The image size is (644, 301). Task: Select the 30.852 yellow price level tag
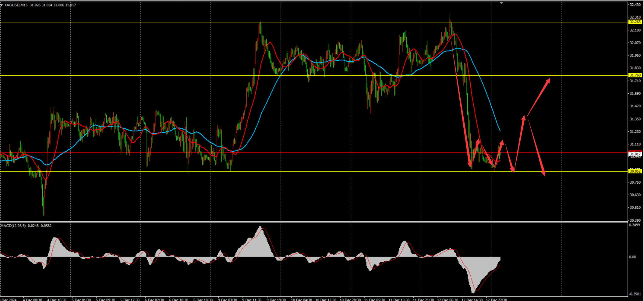[635, 171]
